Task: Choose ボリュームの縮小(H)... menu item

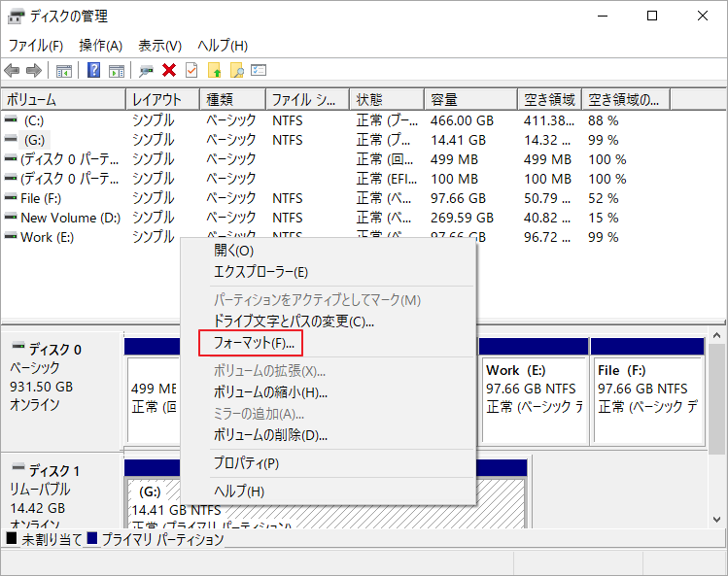Action: coord(328,392)
